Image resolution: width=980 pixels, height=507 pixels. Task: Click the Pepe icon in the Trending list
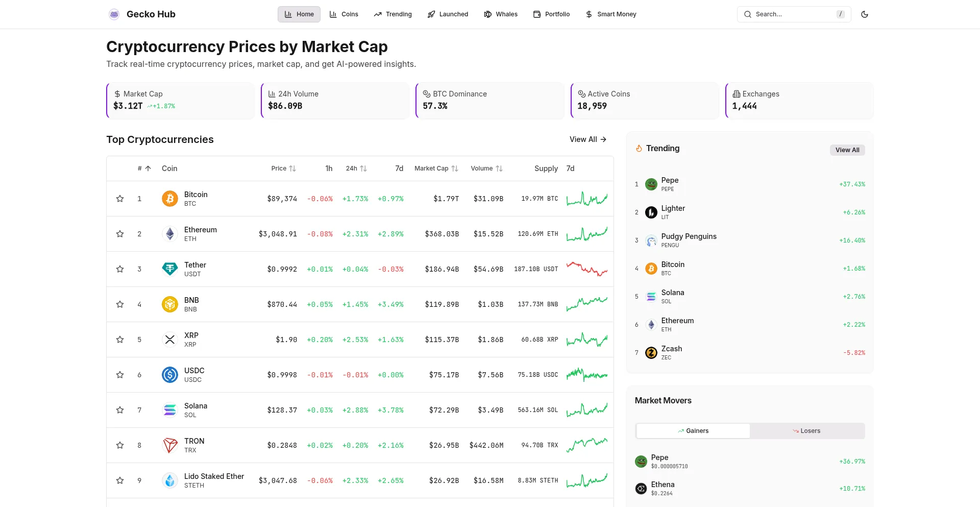(x=651, y=184)
